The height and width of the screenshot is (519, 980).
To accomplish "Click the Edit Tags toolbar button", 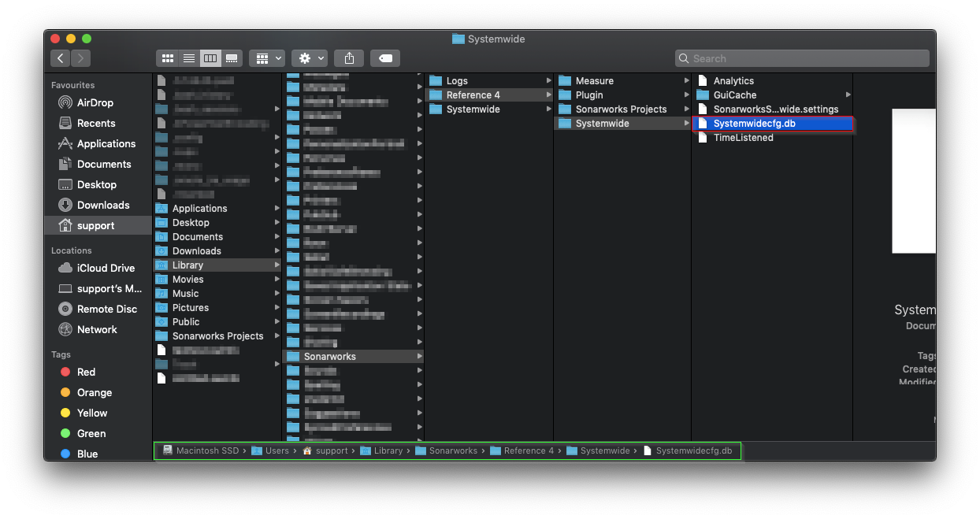I will 385,58.
